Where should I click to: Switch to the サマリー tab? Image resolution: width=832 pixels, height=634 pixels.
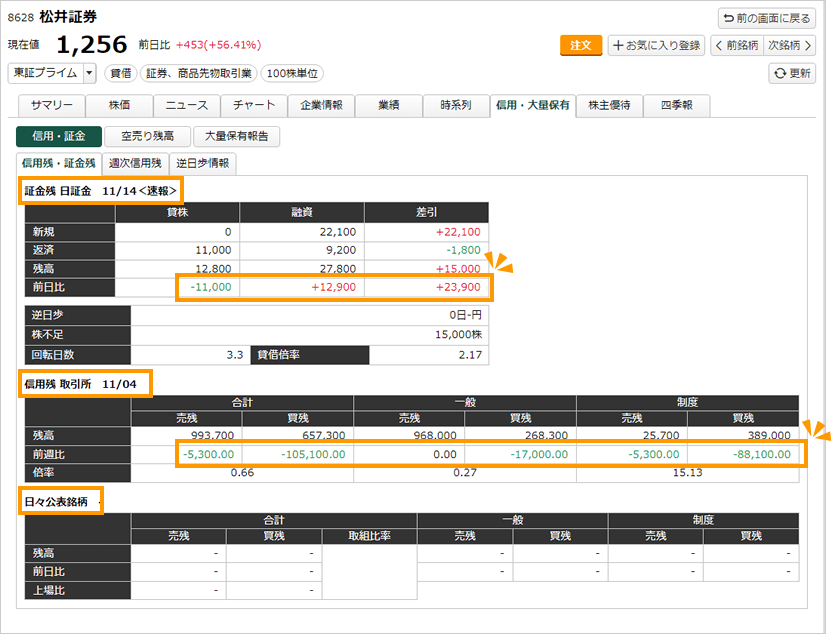51,106
